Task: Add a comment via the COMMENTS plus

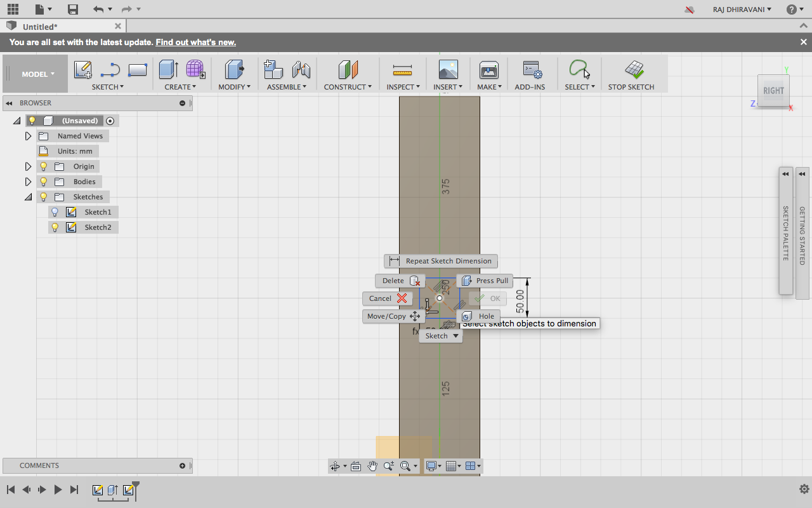Action: [183, 465]
